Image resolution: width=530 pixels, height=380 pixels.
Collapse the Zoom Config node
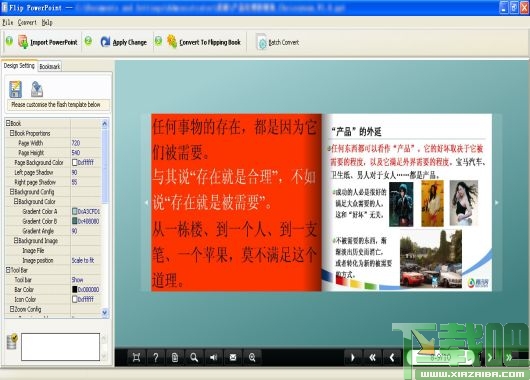12,309
